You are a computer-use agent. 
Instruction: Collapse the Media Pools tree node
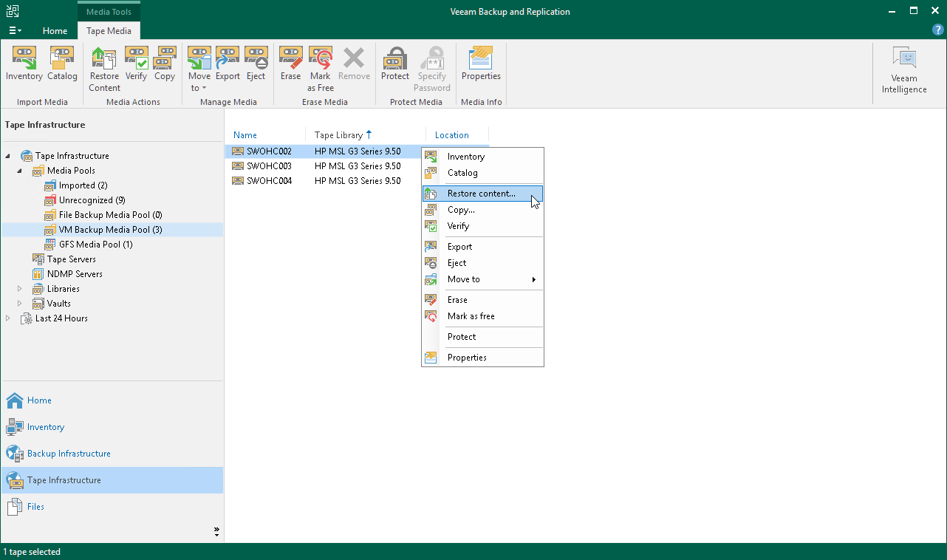point(20,171)
